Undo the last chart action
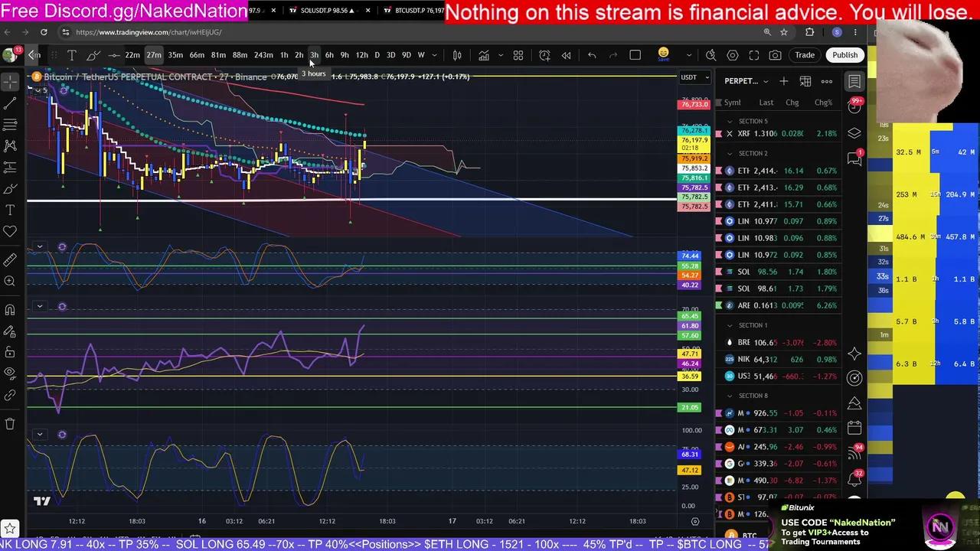Screen dimensions: 980x551 pyautogui.click(x=592, y=55)
